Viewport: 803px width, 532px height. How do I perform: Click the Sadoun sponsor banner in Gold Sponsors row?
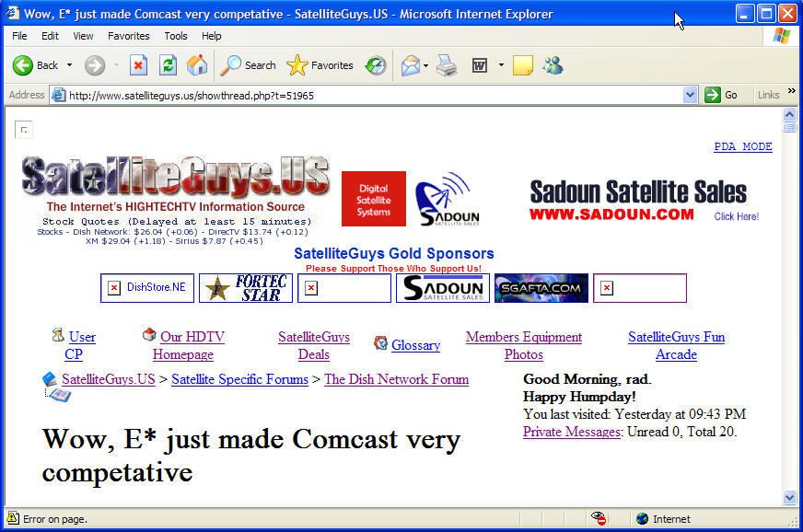443,288
